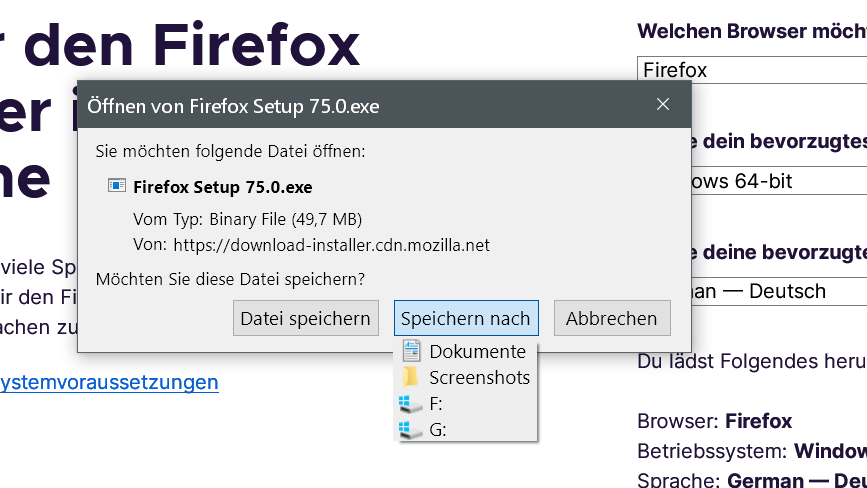Viewport: 867px width, 488px height.
Task: Click the F: drive icon
Action: click(x=410, y=403)
